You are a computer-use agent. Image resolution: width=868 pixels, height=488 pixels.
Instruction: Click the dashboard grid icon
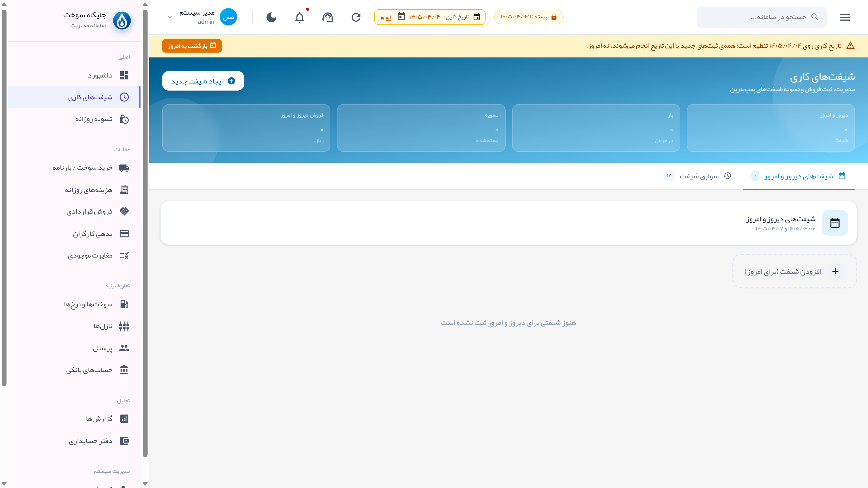124,75
